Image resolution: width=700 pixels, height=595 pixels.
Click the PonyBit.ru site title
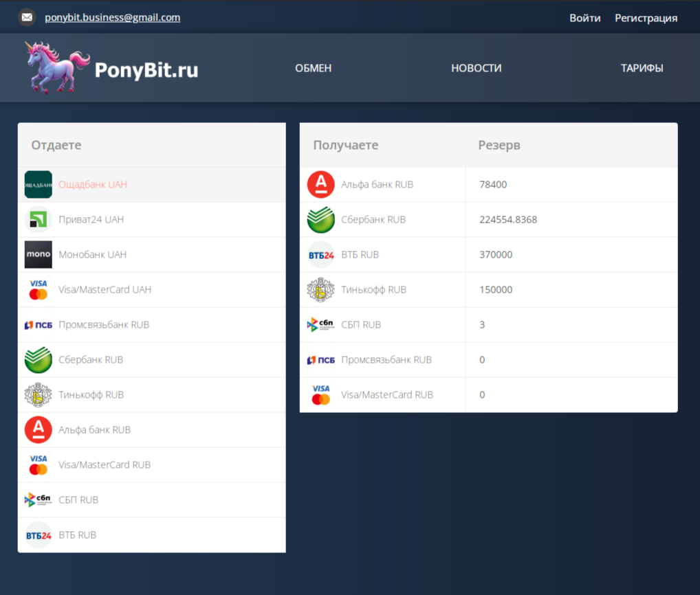point(146,69)
